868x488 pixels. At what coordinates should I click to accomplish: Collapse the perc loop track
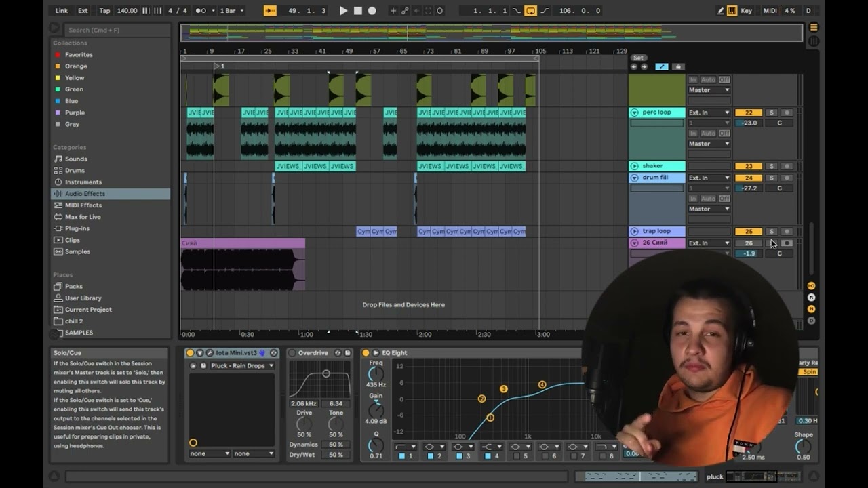point(634,113)
